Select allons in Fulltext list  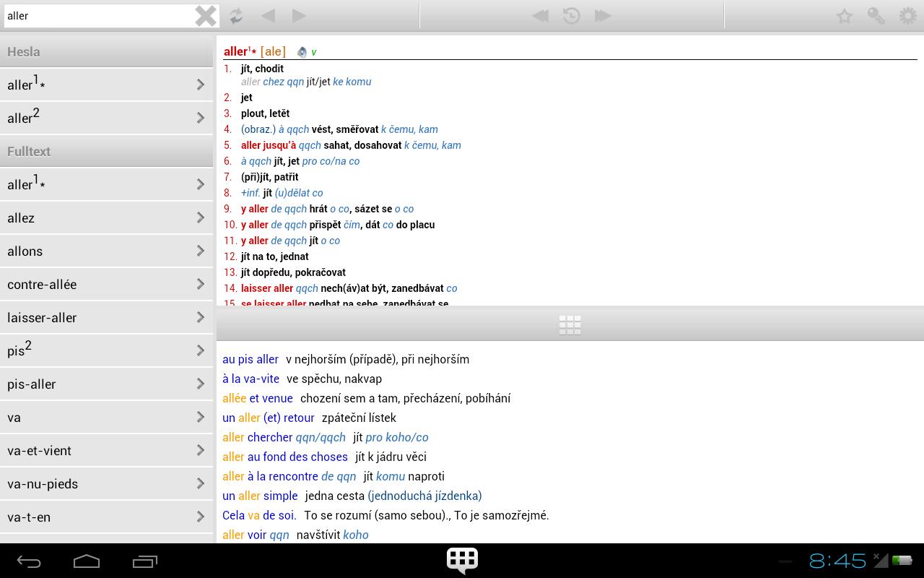[106, 251]
